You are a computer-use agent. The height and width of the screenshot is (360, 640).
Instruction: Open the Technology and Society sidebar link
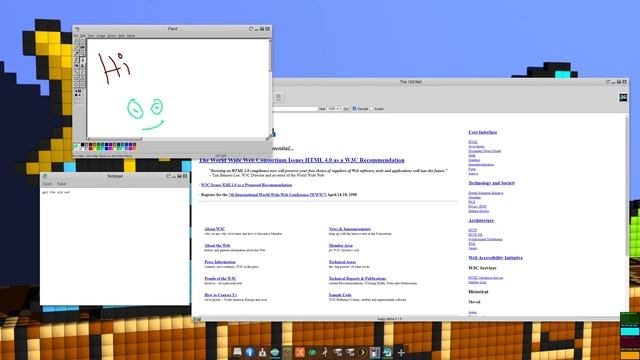492,183
